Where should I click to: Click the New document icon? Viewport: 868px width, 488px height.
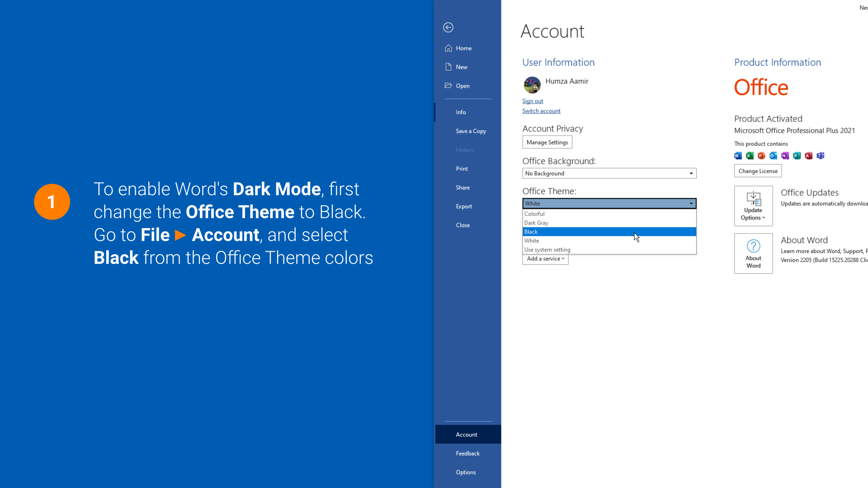tap(448, 67)
